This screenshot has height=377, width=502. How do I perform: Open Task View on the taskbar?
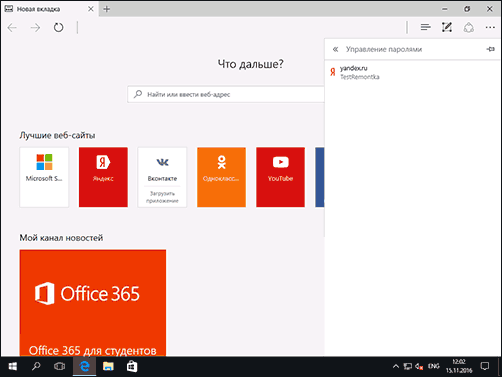tap(59, 367)
